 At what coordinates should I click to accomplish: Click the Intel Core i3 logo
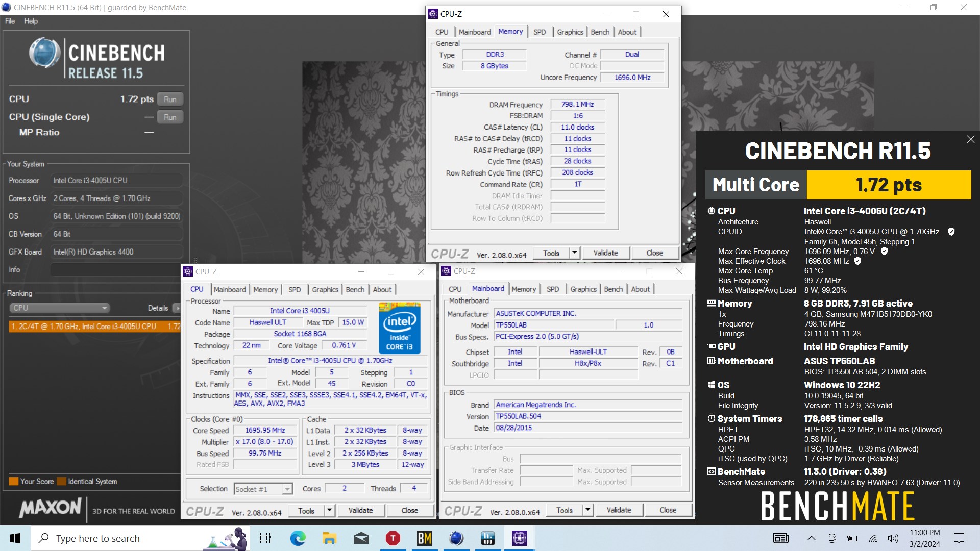[x=400, y=328]
